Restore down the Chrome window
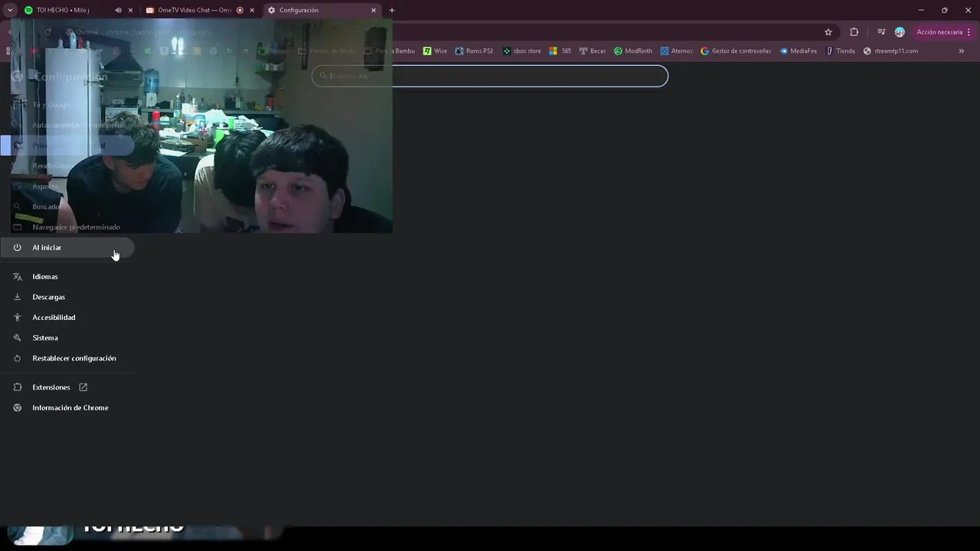Viewport: 980px width, 551px height. click(x=945, y=10)
